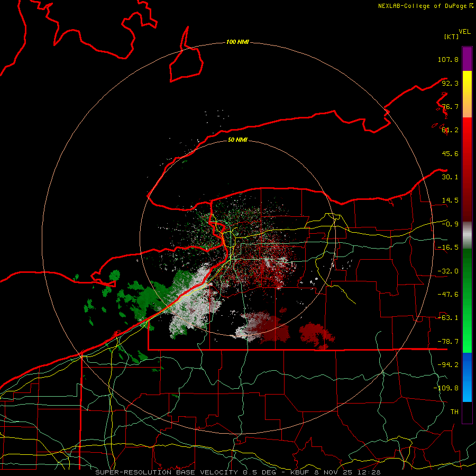The width and height of the screenshot is (476, 476).
Task: Click the [KT] units label
Action: click(452, 36)
